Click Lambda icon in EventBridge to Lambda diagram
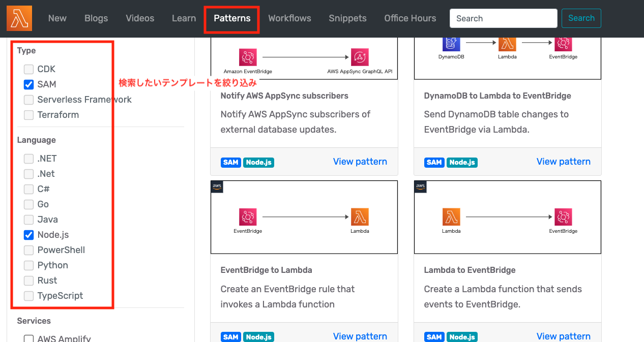This screenshot has height=342, width=644. point(360,217)
